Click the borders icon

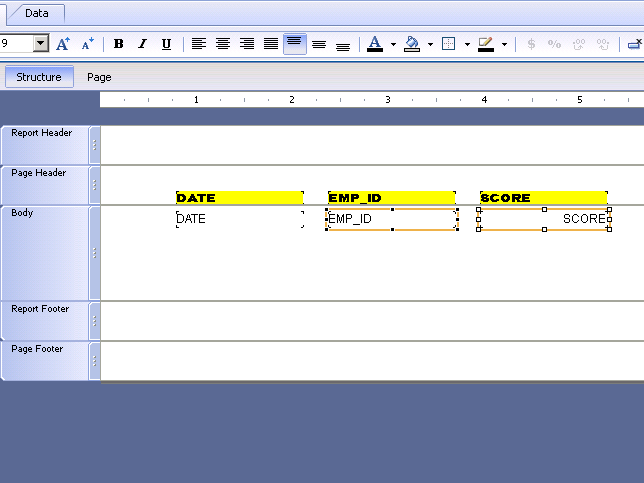pyautogui.click(x=448, y=44)
